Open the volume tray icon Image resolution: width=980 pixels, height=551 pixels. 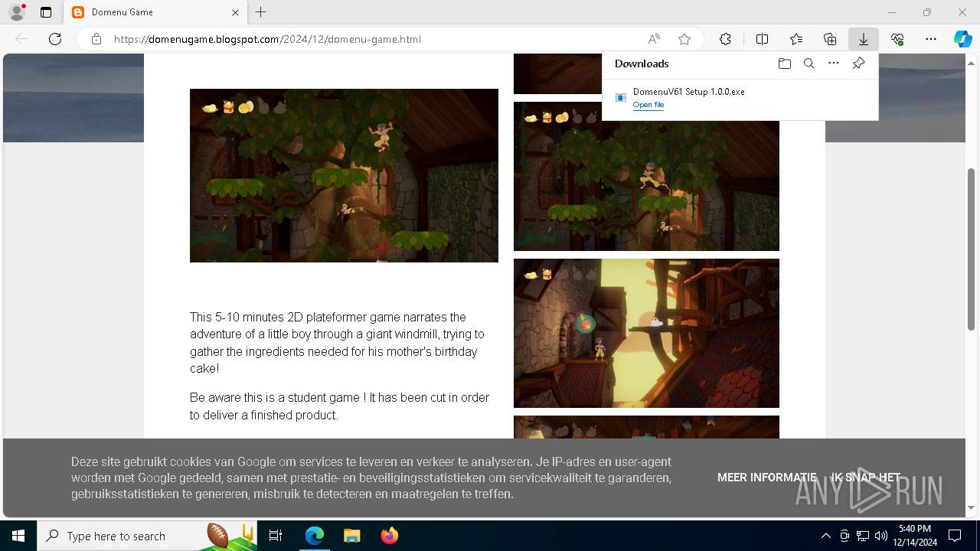click(881, 536)
